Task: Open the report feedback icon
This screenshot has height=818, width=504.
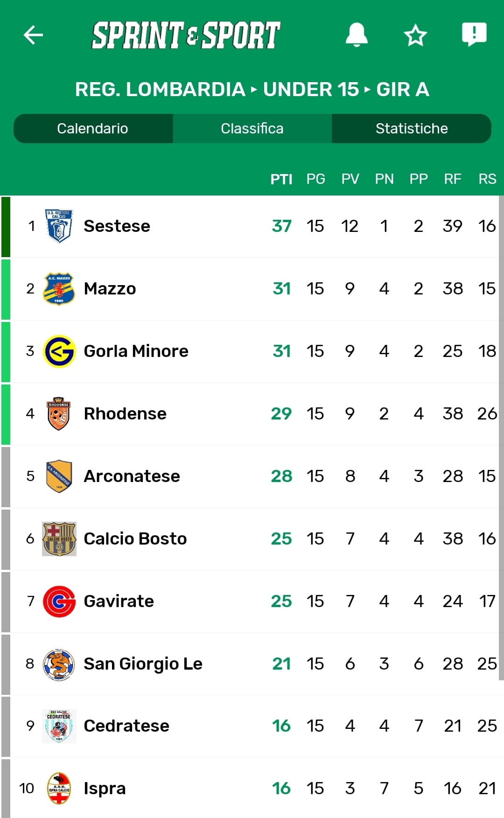Action: coord(474,35)
